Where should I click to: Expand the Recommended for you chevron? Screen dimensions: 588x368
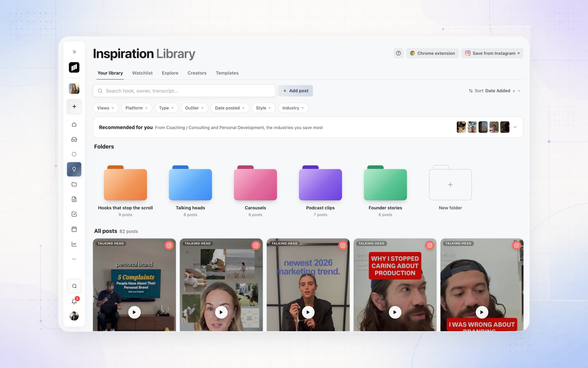[x=515, y=127]
